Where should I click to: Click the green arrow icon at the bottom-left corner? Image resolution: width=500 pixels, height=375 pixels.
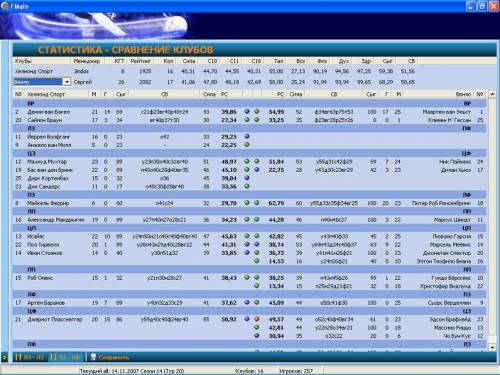(5, 357)
